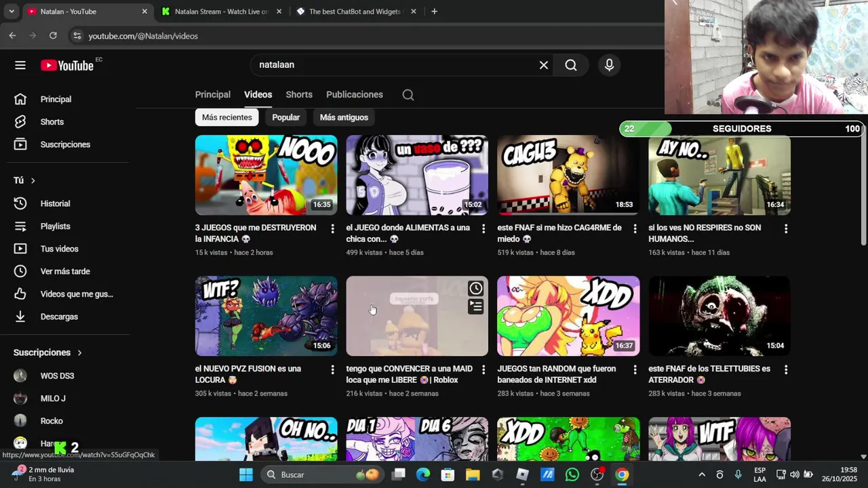Image resolution: width=868 pixels, height=488 pixels.
Task: Click the magnifier search button
Action: [571, 65]
